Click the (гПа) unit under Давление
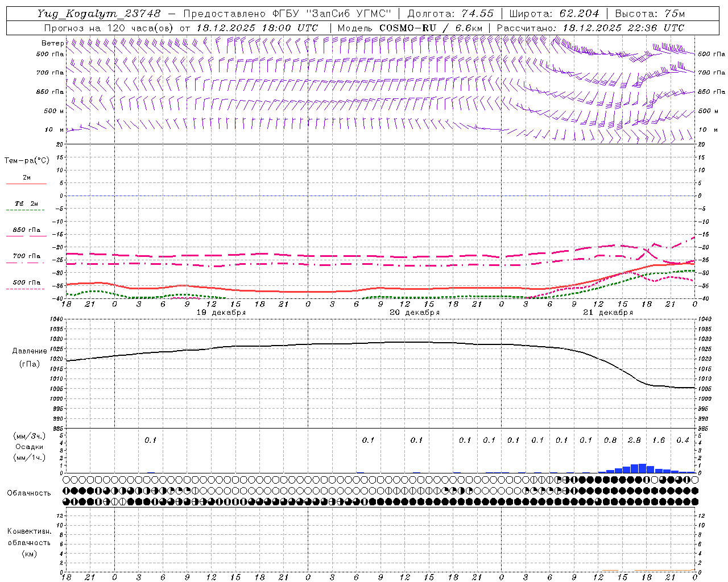Image resolution: width=728 pixels, height=582 pixels. (x=30, y=364)
